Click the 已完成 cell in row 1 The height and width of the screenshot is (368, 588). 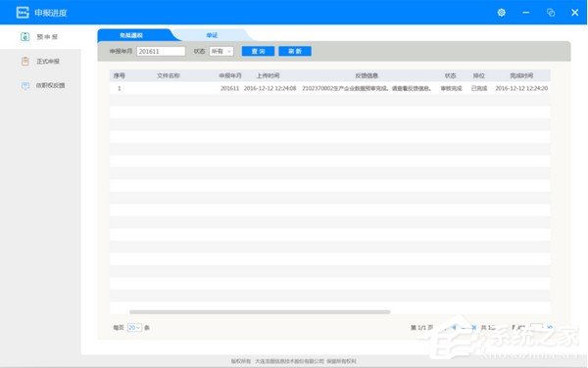click(479, 88)
